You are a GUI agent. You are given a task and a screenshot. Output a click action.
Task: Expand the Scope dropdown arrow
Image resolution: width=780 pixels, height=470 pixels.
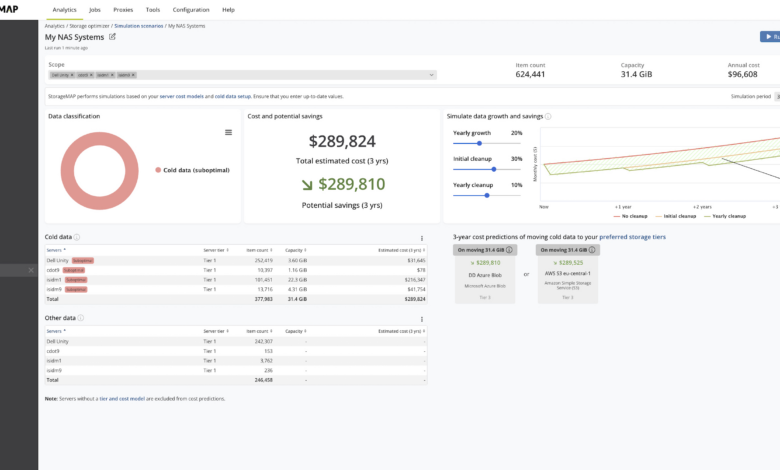click(432, 74)
